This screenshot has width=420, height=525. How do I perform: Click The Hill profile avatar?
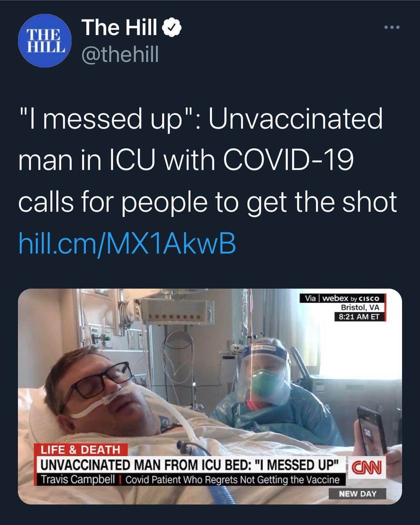coord(45,41)
